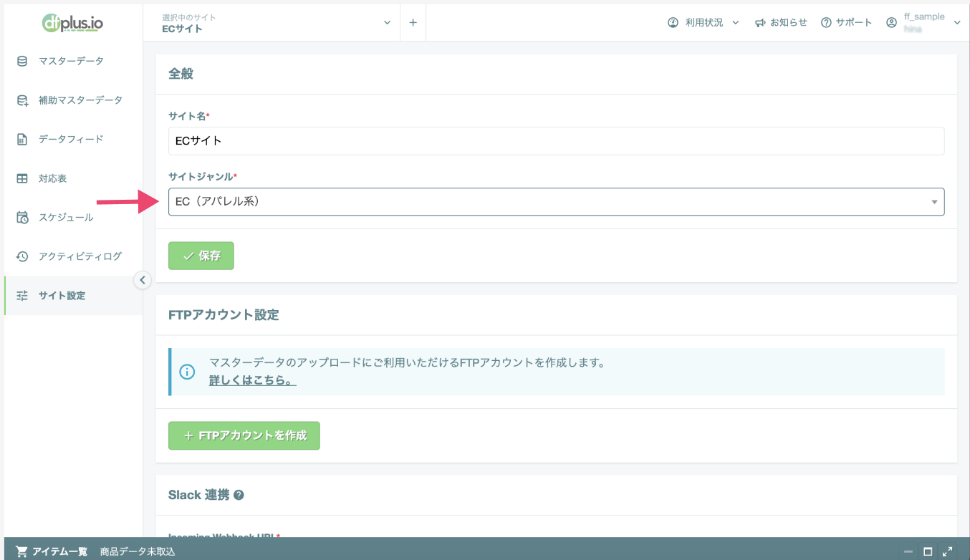Image resolution: width=970 pixels, height=560 pixels.
Task: Click the スケジュール calendar-clock icon
Action: tap(22, 217)
